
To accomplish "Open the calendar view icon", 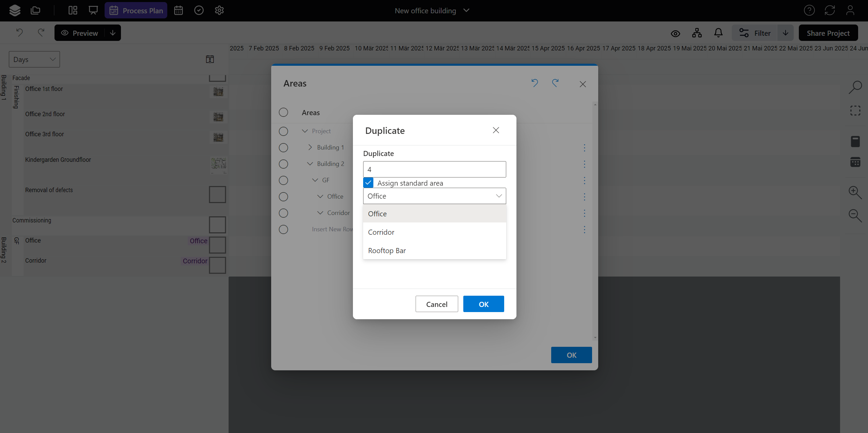I will coord(179,11).
